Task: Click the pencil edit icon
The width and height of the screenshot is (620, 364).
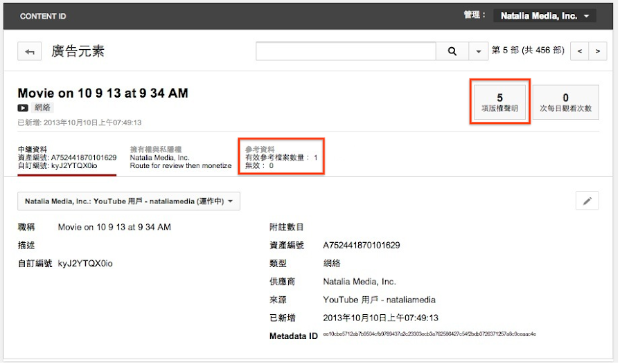Action: (x=589, y=202)
